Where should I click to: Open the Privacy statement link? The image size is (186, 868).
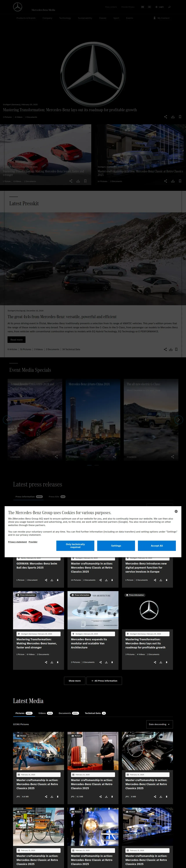17,542
